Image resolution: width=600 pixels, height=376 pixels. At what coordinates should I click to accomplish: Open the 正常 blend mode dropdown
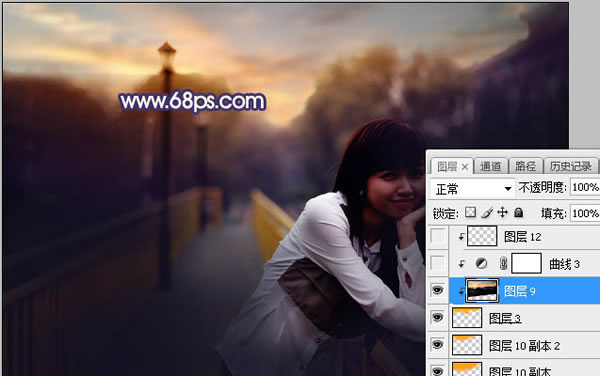coord(472,189)
